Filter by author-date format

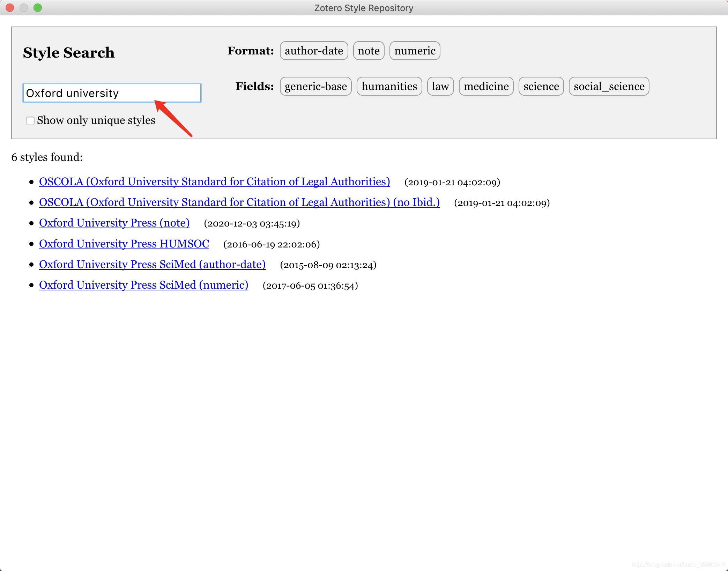point(314,51)
